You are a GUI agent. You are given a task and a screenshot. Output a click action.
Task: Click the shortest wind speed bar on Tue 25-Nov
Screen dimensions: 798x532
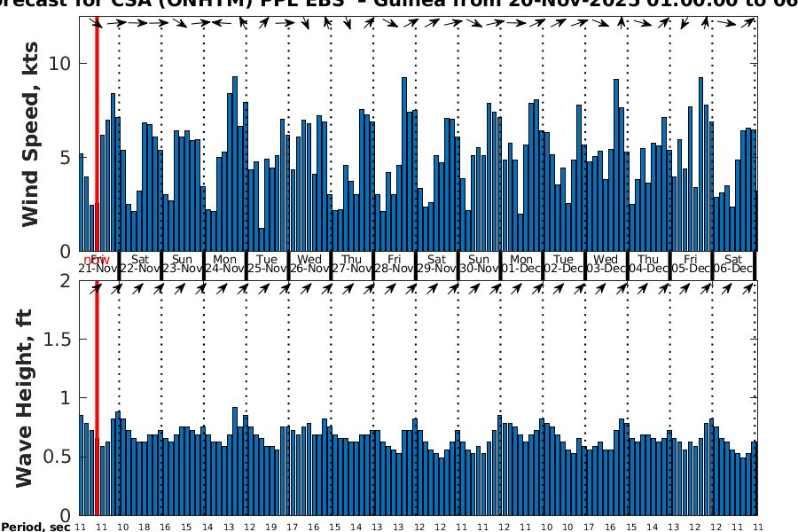pyautogui.click(x=262, y=239)
